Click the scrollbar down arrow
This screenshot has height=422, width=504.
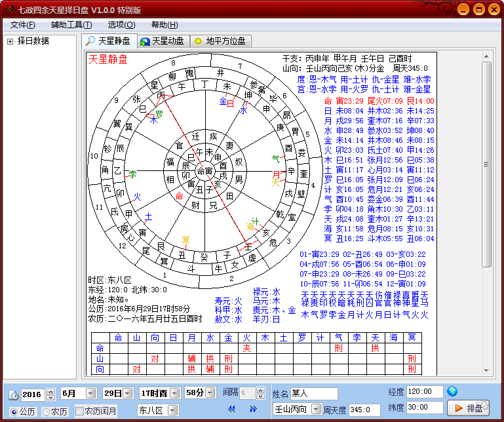pos(486,371)
